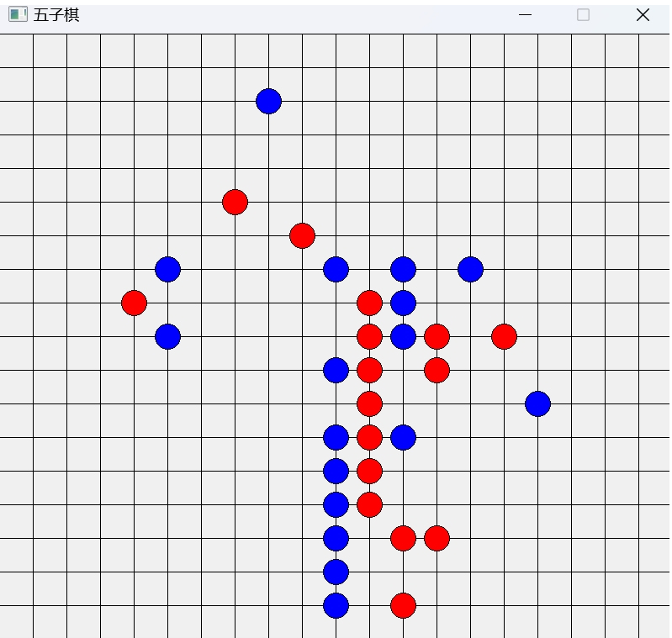Screen dimensions: 672x638
Task: Close the 五子棋 game window
Action: [643, 15]
